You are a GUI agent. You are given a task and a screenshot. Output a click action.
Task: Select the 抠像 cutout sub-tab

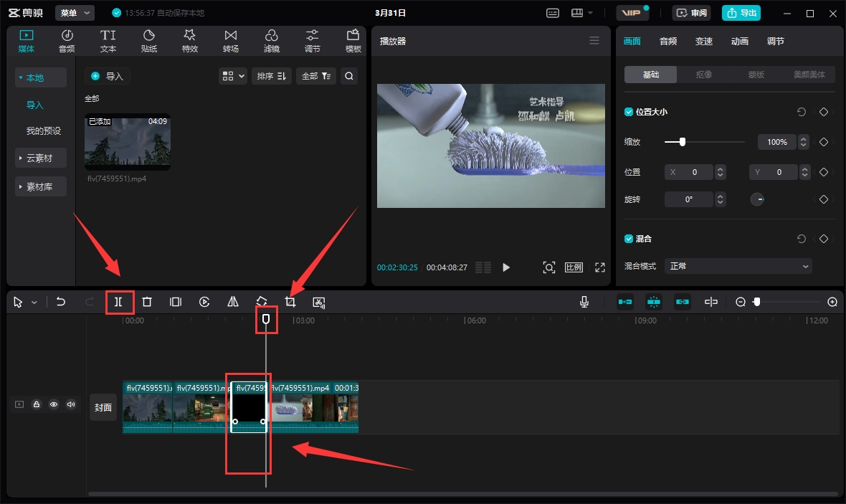pos(703,75)
